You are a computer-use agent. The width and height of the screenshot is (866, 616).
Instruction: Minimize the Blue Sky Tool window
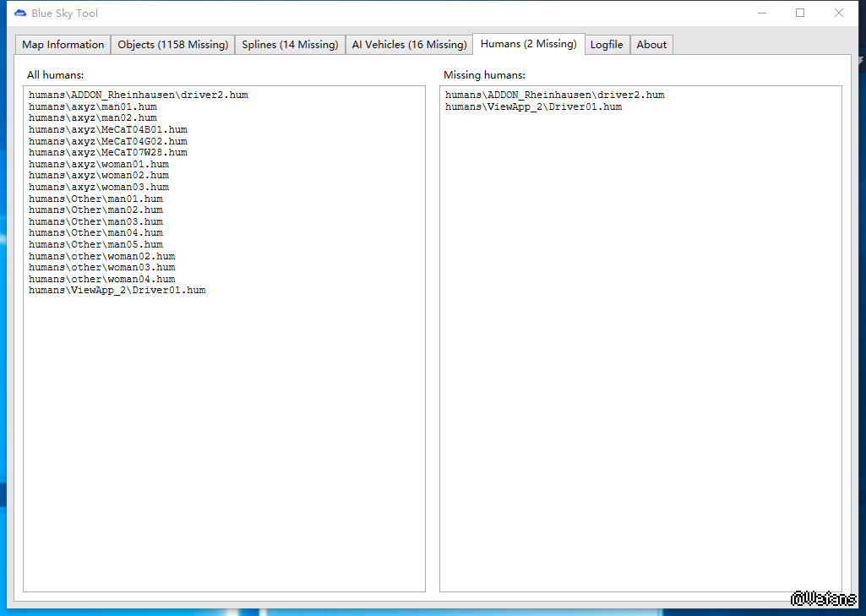[761, 14]
